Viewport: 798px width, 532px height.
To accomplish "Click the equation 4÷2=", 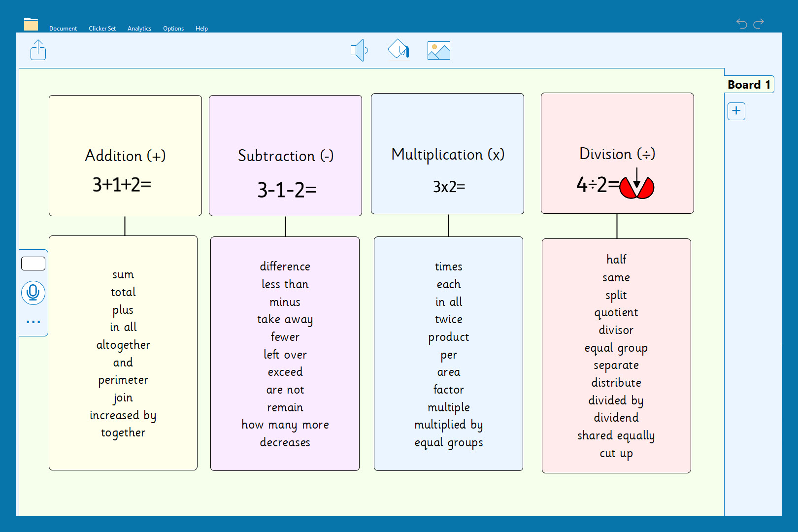I will pyautogui.click(x=598, y=185).
